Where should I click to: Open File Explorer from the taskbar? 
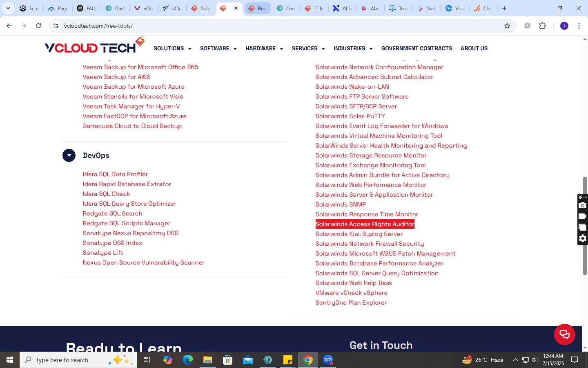[x=208, y=360]
